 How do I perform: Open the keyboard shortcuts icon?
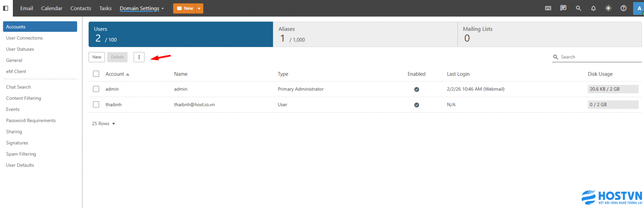548,8
